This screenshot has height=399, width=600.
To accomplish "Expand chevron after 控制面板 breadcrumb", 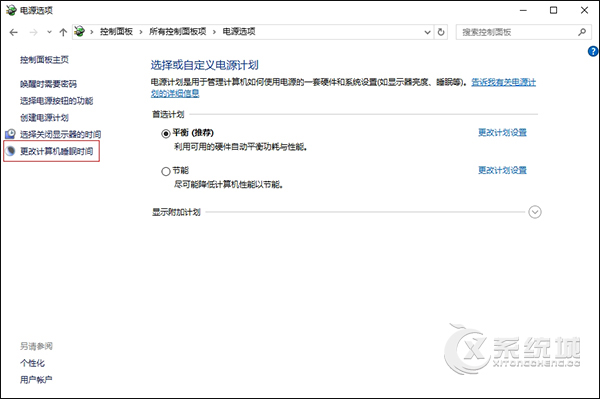I will click(x=141, y=32).
